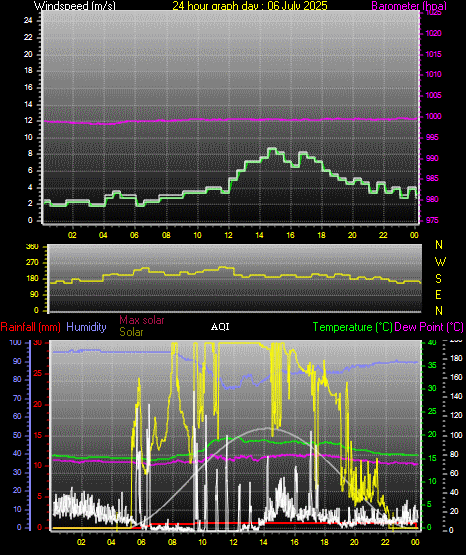
Task: Click the E compass label on direction chart
Action: pyautogui.click(x=438, y=294)
